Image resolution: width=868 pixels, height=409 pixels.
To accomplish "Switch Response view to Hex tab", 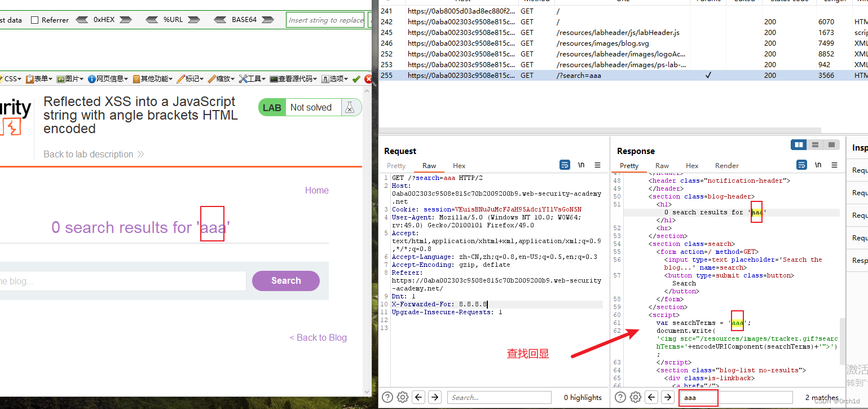I will pos(692,166).
